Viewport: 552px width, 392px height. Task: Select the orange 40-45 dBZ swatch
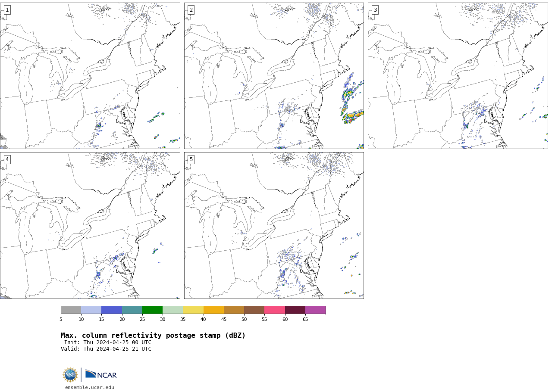coord(213,310)
